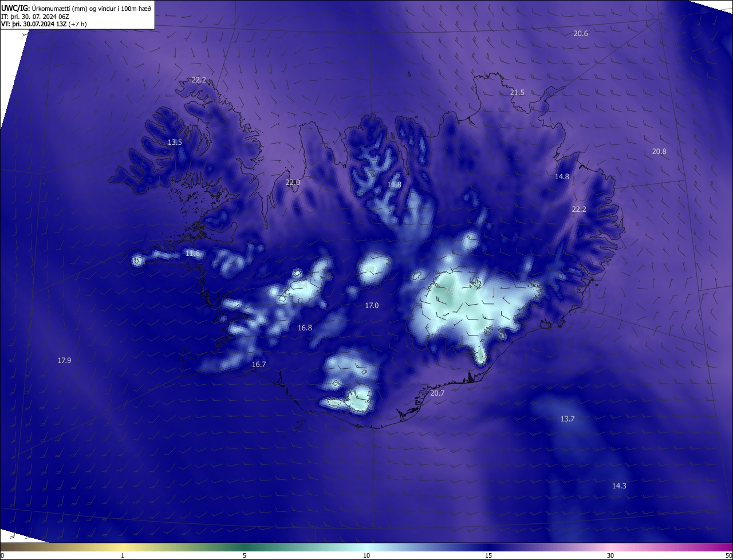Viewport: 733px width, 560px height.
Task: Click the map value 20.7
Action: pyautogui.click(x=437, y=393)
